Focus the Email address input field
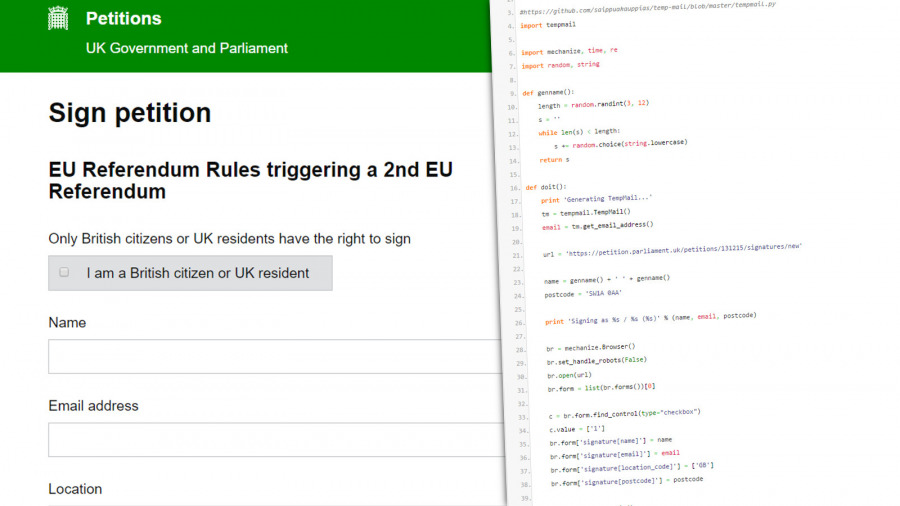Viewport: 900px width, 506px height. pyautogui.click(x=276, y=439)
